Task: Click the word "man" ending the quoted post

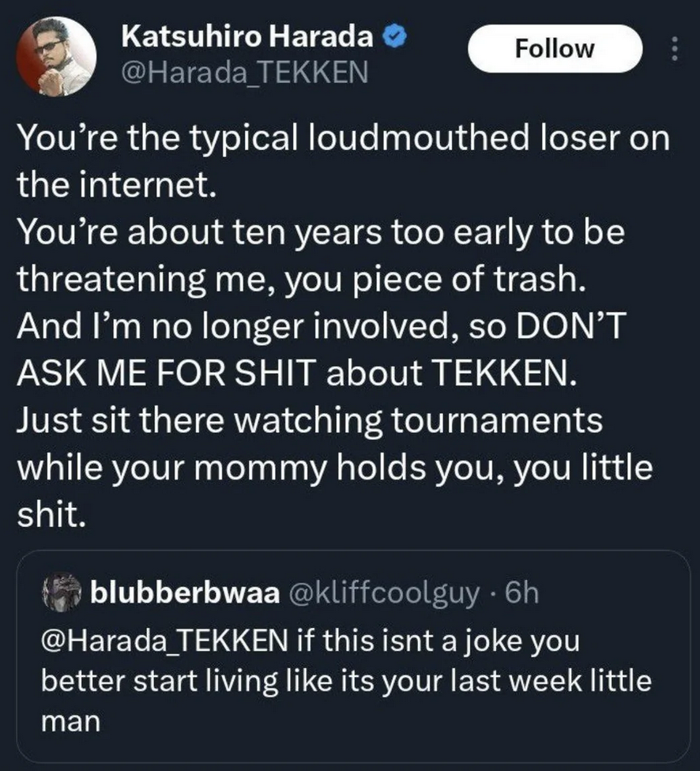Action: tap(71, 721)
